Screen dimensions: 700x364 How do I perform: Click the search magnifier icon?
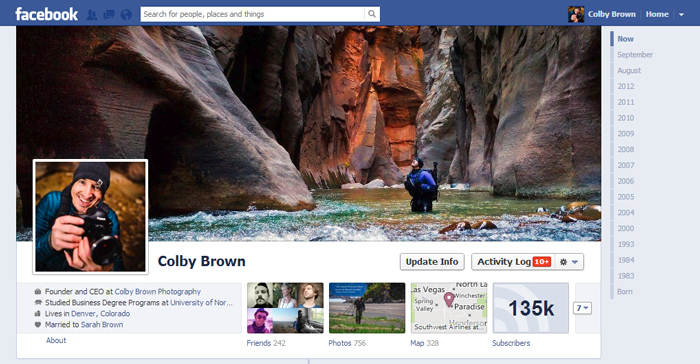point(371,14)
